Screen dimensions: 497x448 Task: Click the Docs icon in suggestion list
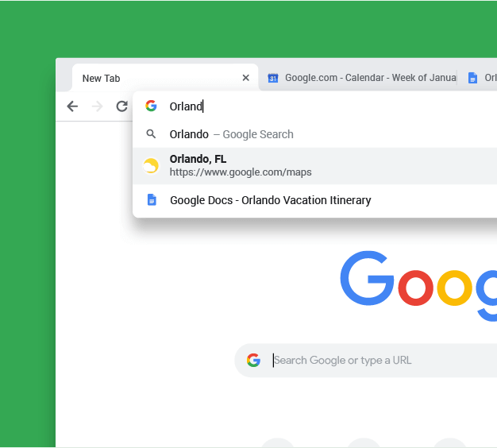tap(152, 199)
